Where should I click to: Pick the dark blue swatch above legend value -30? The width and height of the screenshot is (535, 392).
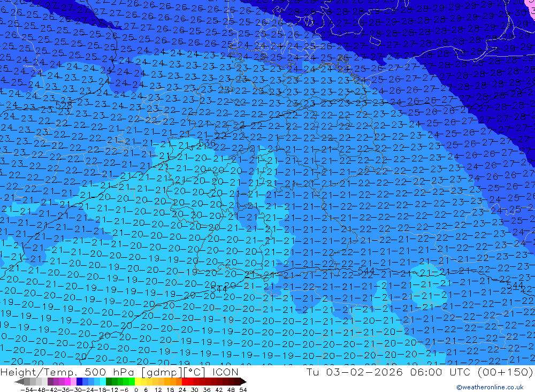point(79,382)
